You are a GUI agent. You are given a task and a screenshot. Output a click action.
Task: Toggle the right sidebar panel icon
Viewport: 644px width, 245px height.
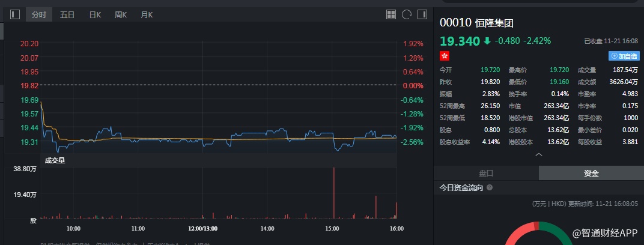tap(422, 14)
